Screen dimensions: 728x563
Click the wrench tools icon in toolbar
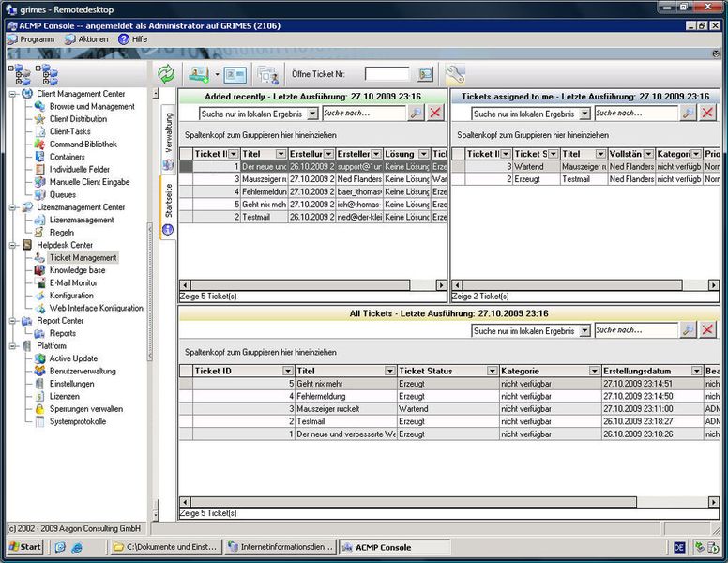pyautogui.click(x=454, y=74)
